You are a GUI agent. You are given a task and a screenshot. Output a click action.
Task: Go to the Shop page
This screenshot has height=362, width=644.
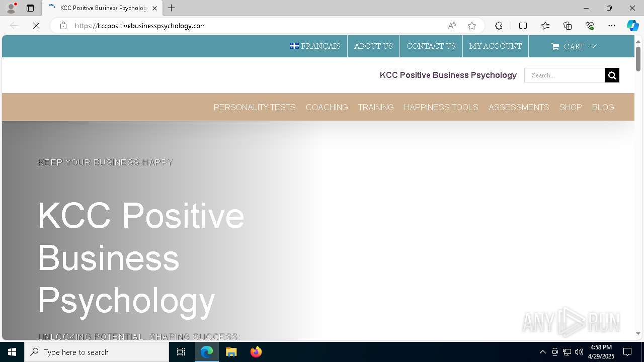[x=571, y=107]
